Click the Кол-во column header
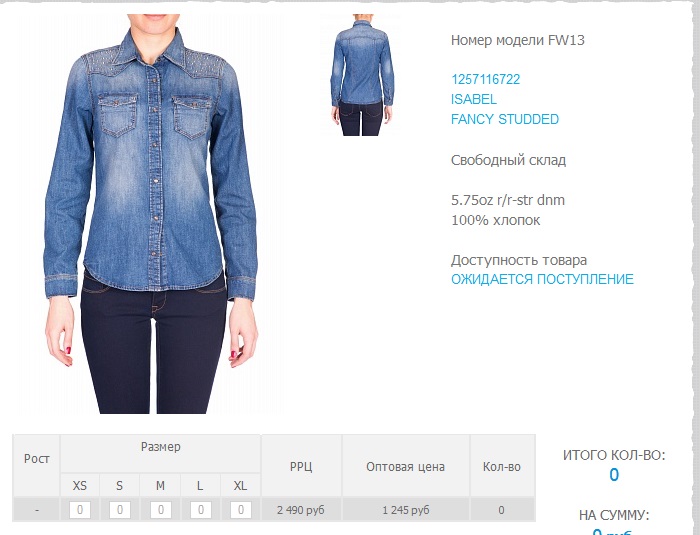700x535 pixels. [502, 466]
